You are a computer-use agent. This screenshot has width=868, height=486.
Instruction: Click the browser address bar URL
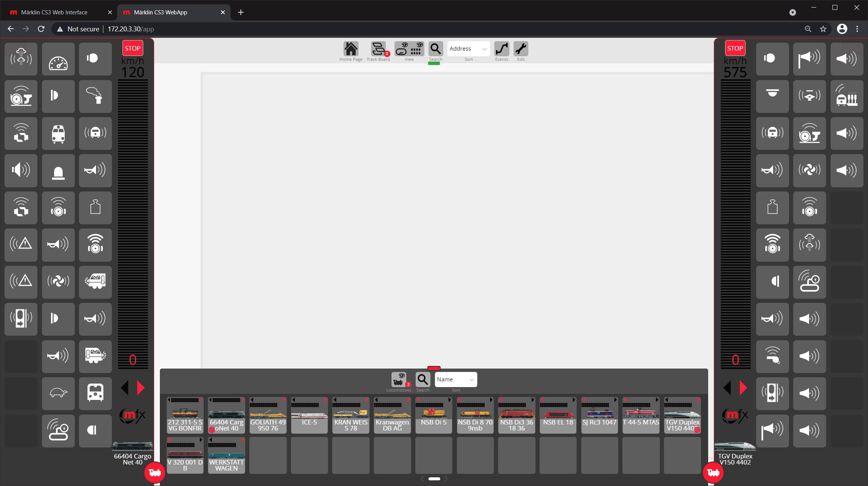pyautogui.click(x=131, y=29)
